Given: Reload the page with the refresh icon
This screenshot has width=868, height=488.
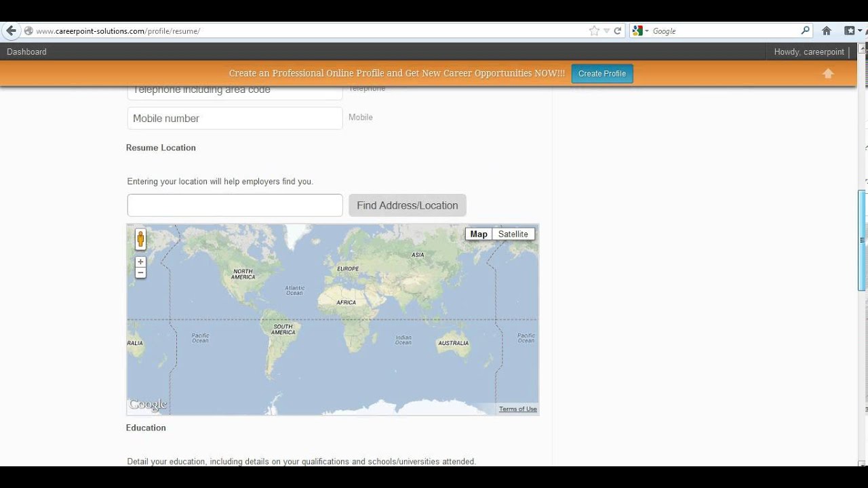Looking at the screenshot, I should 618,30.
